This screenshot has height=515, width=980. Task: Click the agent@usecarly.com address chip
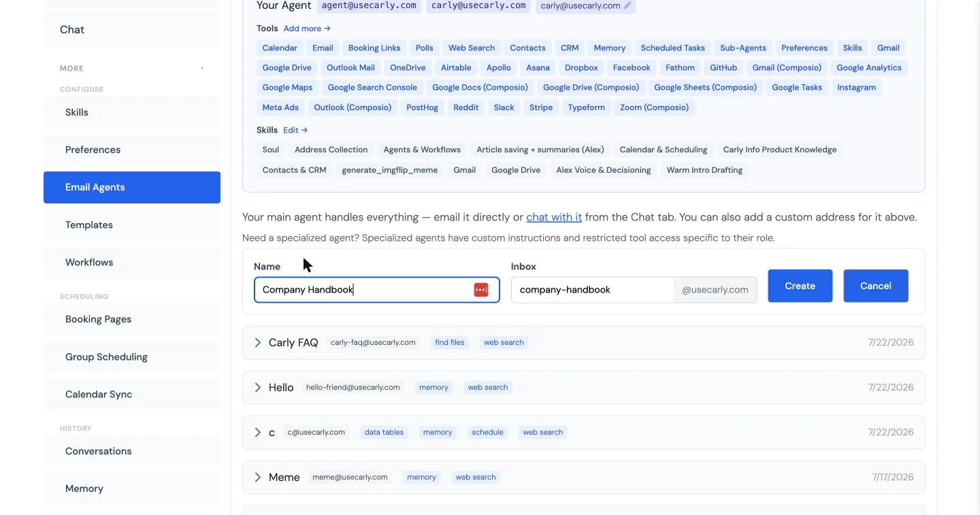[369, 5]
